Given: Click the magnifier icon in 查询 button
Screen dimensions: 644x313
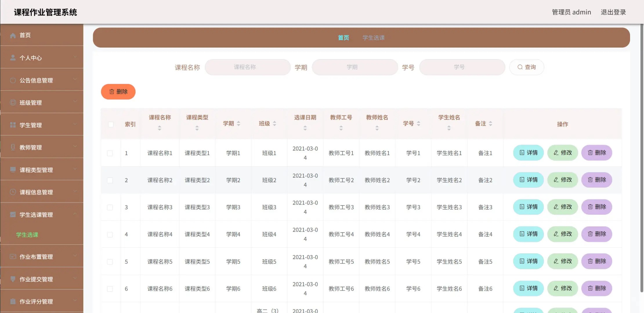Looking at the screenshot, I should 520,67.
